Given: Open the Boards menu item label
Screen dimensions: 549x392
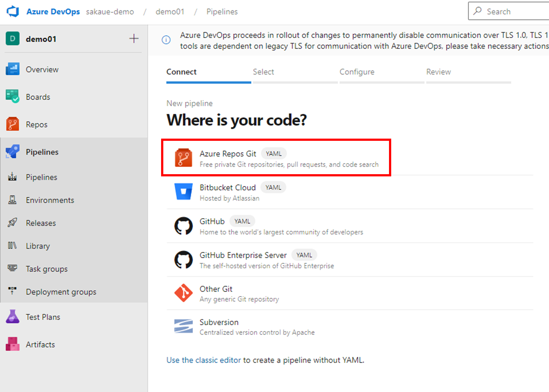Looking at the screenshot, I should pyautogui.click(x=38, y=97).
